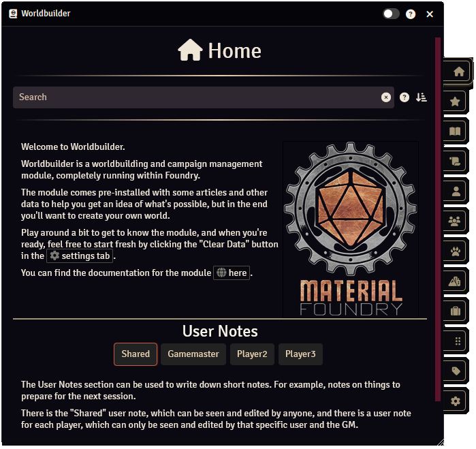The height and width of the screenshot is (449, 476).
Task: Click the sort order icon
Action: pos(421,97)
